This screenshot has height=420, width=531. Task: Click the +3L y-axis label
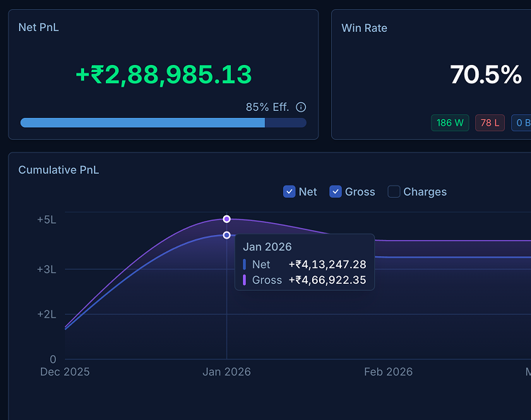point(47,269)
